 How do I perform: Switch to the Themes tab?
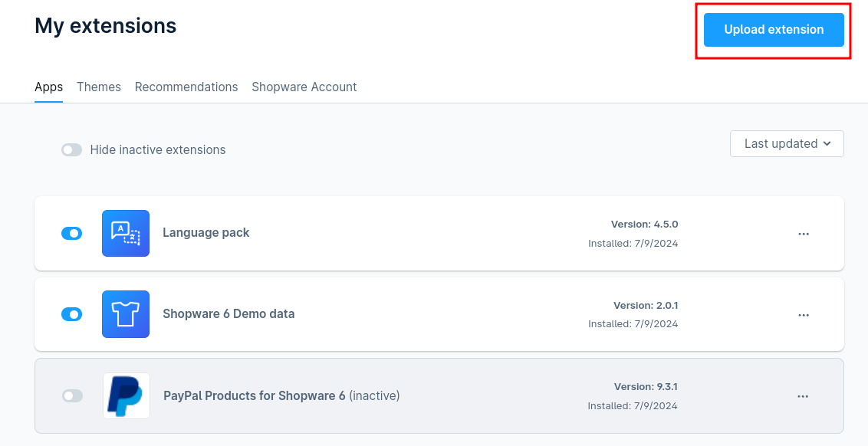(99, 87)
